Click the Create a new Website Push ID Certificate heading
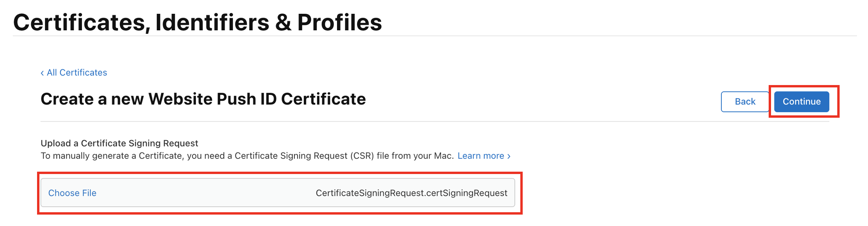 pos(203,99)
